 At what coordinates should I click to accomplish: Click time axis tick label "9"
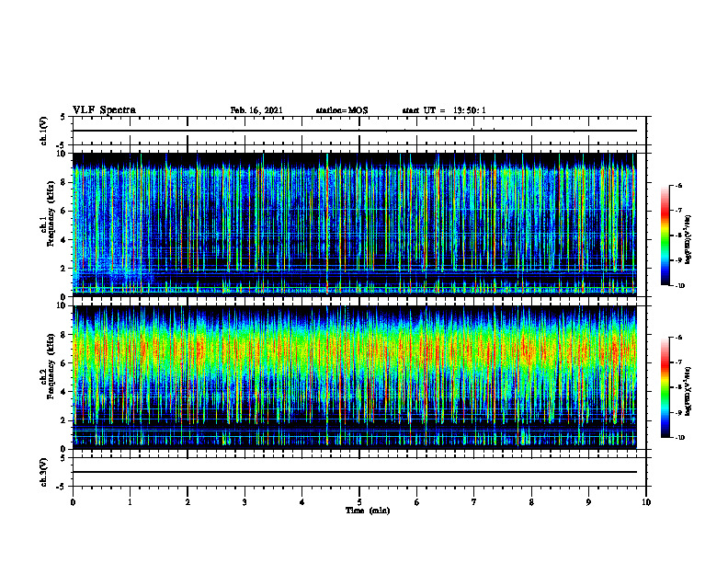[588, 502]
